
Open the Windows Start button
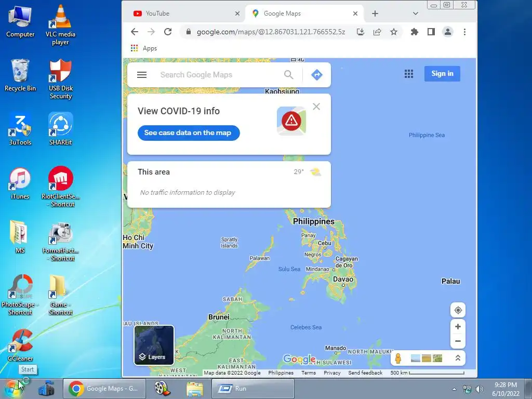(x=13, y=389)
